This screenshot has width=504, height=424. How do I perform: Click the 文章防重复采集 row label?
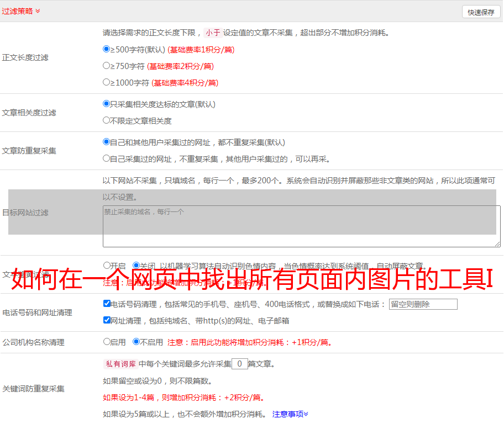pos(29,151)
